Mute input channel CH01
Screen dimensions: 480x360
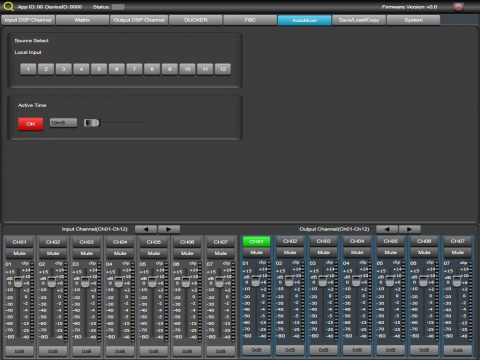[x=19, y=253]
